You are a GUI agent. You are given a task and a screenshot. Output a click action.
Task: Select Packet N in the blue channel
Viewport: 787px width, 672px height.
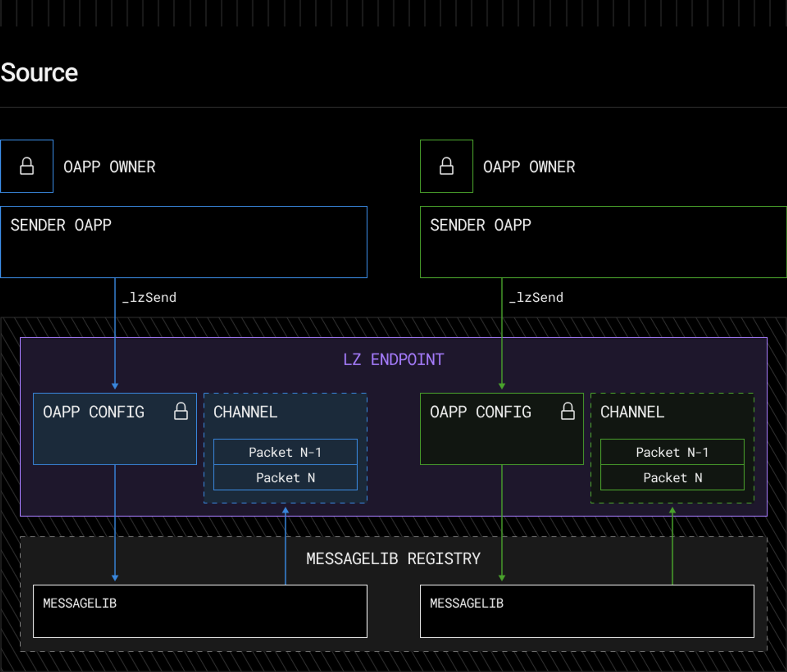coord(285,478)
